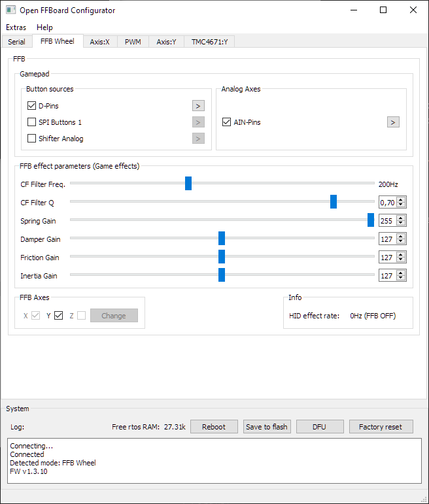Open the PWM tab
Screen dimensions: 429x504
click(x=133, y=42)
